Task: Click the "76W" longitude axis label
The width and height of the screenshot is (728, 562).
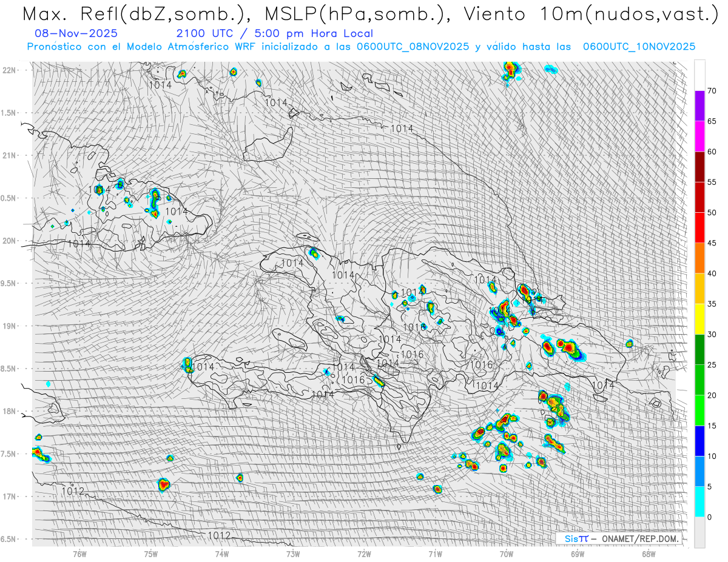Action: coord(79,554)
